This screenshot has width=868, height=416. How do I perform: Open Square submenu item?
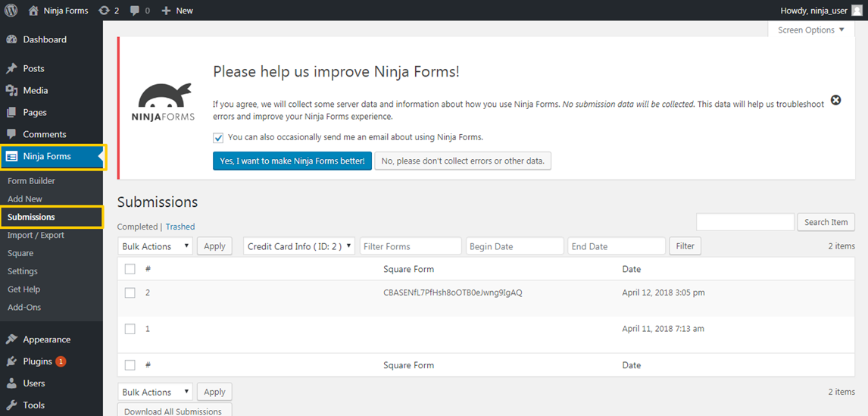click(20, 253)
